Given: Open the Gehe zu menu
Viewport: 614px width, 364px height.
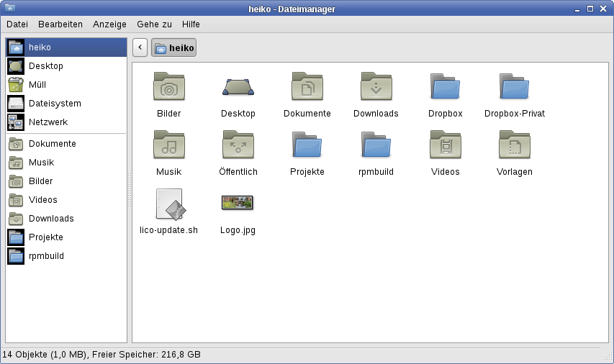Looking at the screenshot, I should [154, 24].
